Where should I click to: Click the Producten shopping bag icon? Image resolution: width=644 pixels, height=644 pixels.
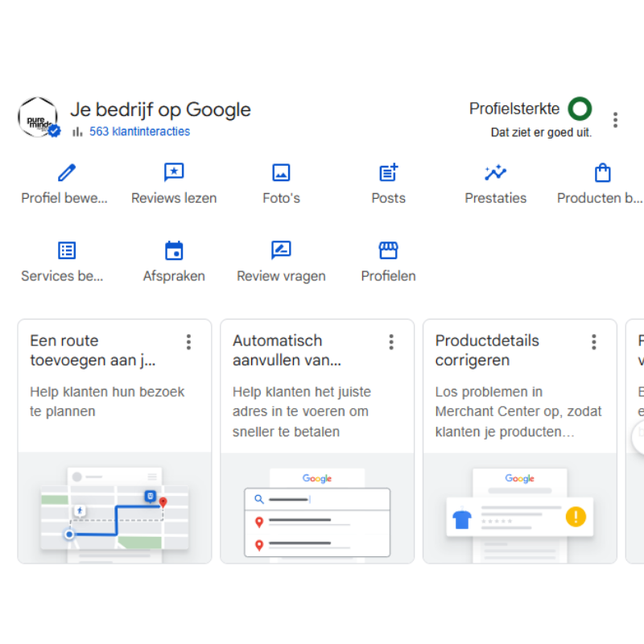(x=602, y=173)
